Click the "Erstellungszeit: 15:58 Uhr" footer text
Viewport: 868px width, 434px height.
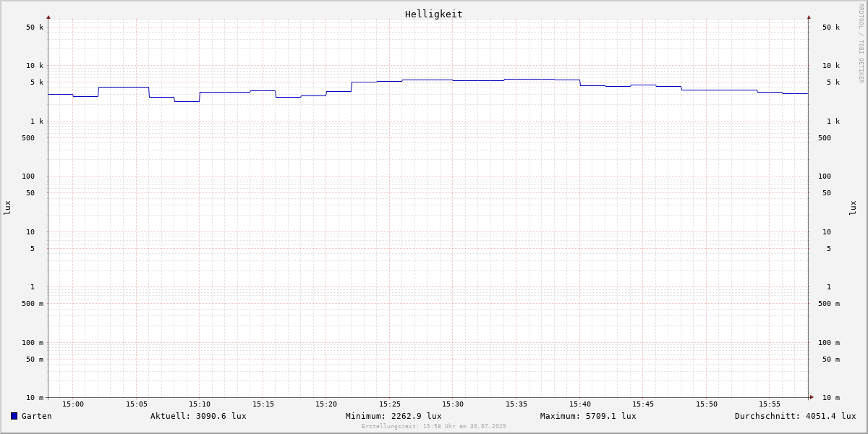(434, 427)
